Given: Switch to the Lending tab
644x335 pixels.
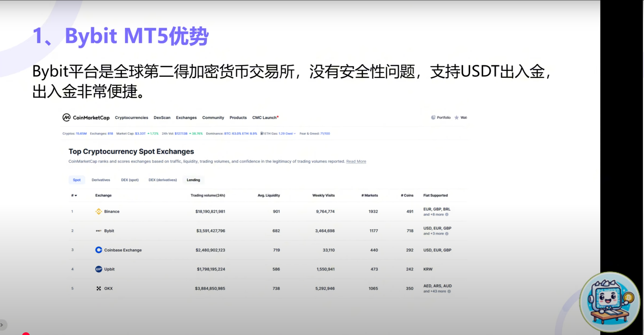Looking at the screenshot, I should coord(193,180).
